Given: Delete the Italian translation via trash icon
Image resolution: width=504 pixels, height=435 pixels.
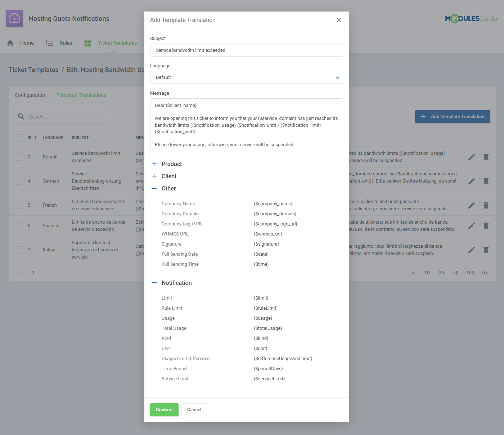Looking at the screenshot, I should [x=486, y=250].
